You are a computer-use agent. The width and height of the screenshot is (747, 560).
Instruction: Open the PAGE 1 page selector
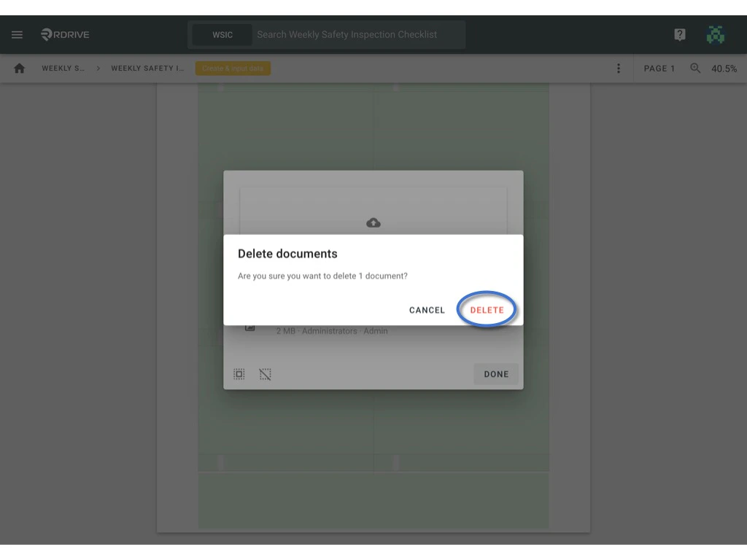[x=659, y=68]
